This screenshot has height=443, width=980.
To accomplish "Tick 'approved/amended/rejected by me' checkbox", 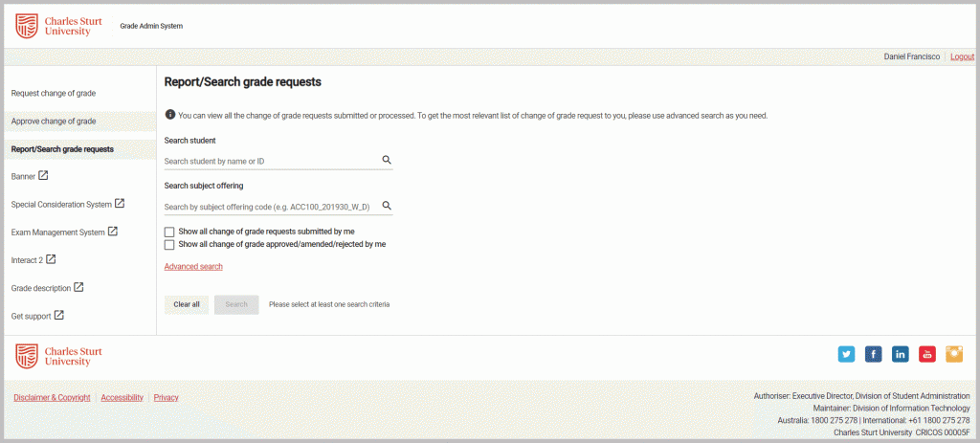I will (x=168, y=245).
